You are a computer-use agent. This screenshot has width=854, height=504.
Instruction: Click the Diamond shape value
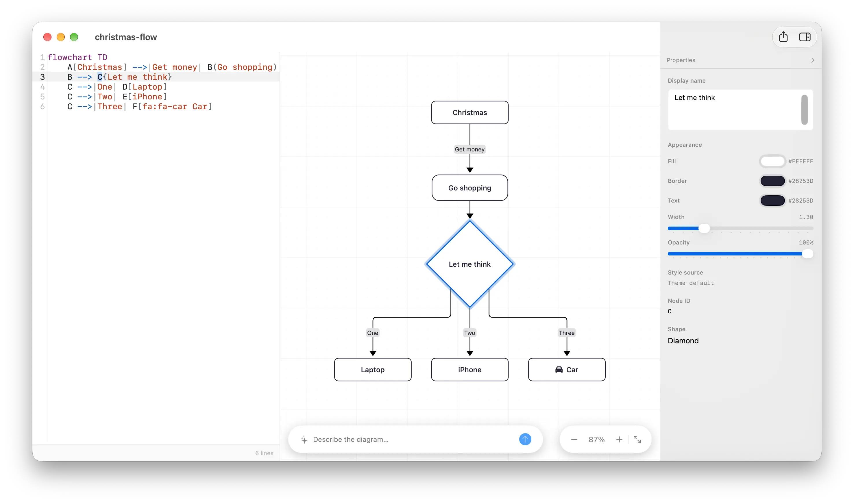click(x=683, y=341)
